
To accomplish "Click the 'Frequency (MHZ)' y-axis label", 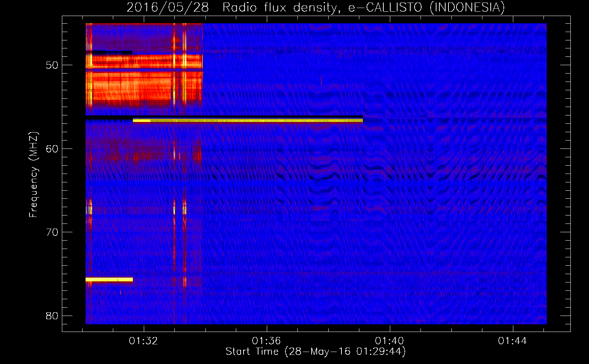I will click(x=33, y=175).
